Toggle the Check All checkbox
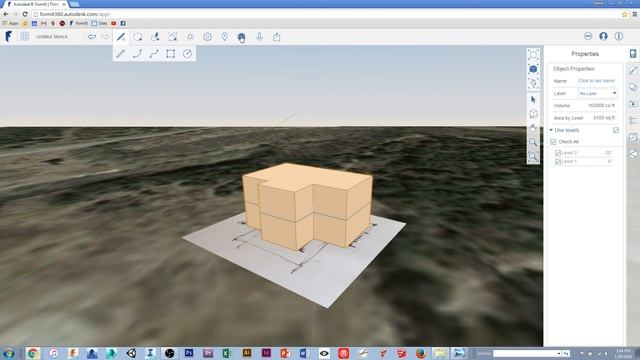Screen dimensions: 640x360 tap(553, 142)
